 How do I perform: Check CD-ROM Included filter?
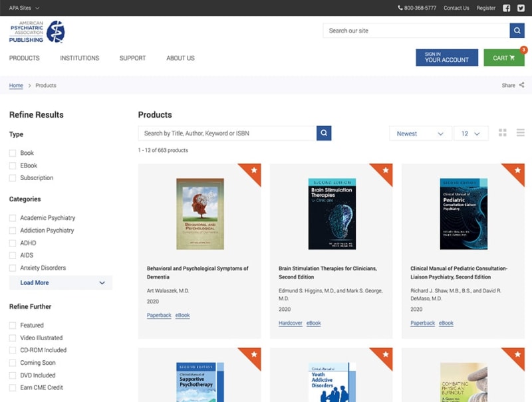[x=13, y=350]
